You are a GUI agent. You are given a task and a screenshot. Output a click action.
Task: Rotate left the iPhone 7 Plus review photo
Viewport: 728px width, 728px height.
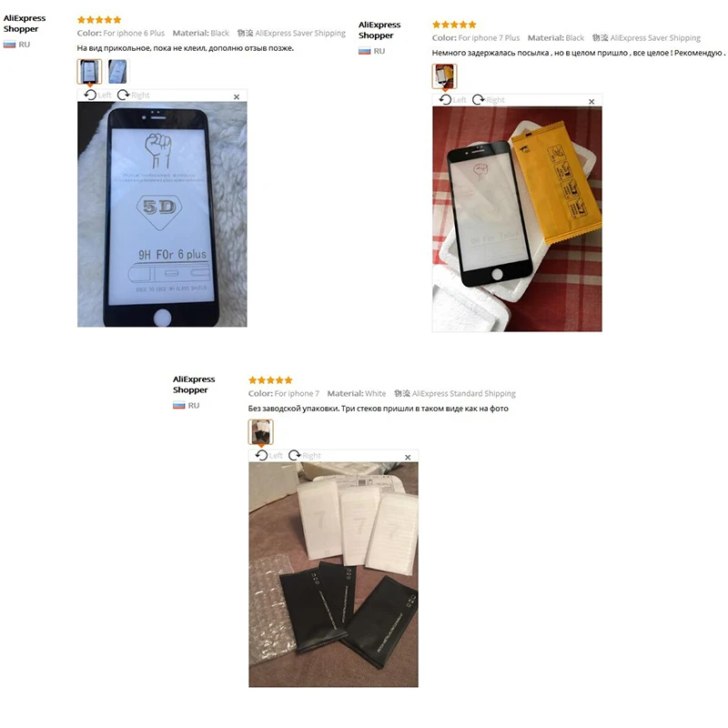[x=453, y=100]
